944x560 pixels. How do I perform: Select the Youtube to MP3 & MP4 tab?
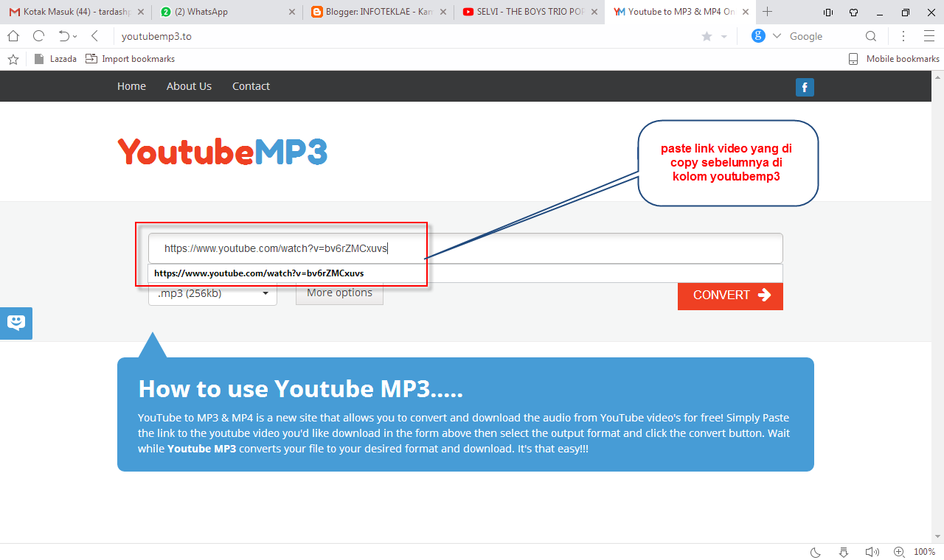pos(678,12)
